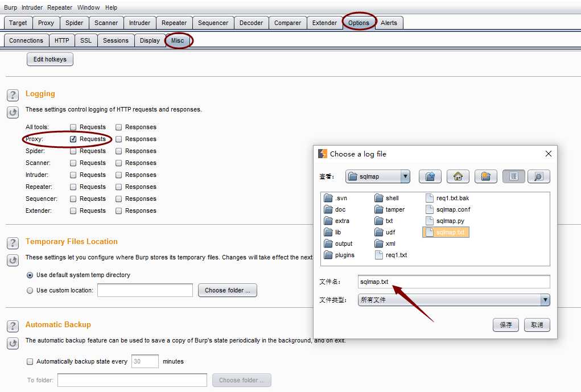Enable All tools Requests logging
Image resolution: width=581 pixels, height=392 pixels.
point(73,127)
